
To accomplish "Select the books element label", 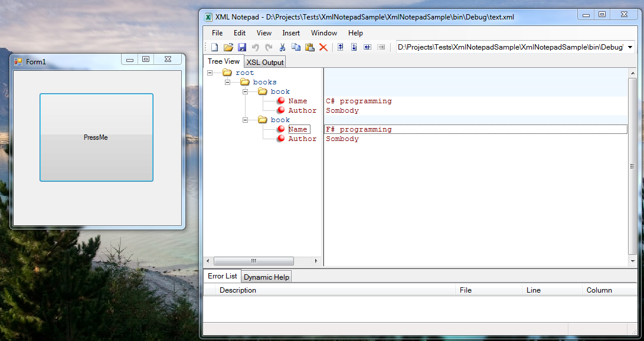I will pos(265,82).
